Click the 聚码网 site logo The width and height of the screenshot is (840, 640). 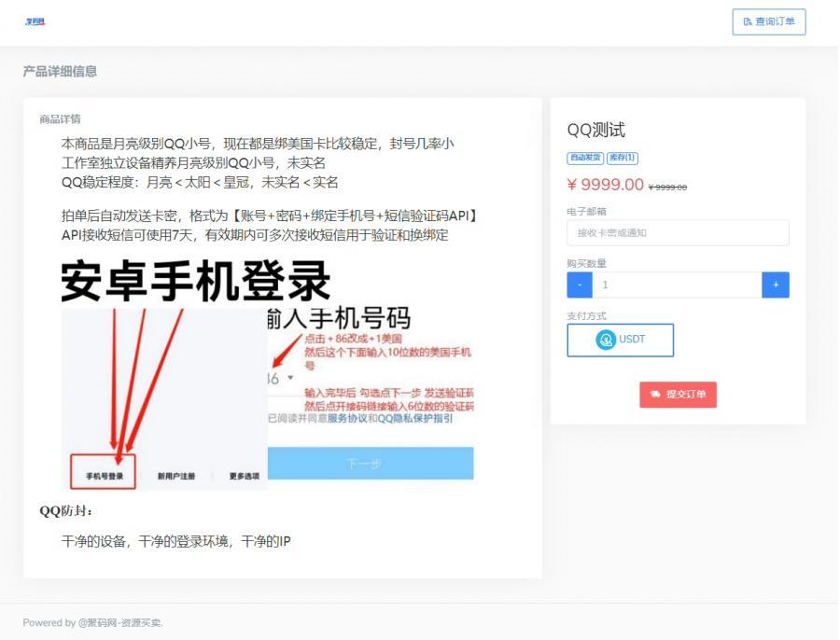[x=34, y=21]
